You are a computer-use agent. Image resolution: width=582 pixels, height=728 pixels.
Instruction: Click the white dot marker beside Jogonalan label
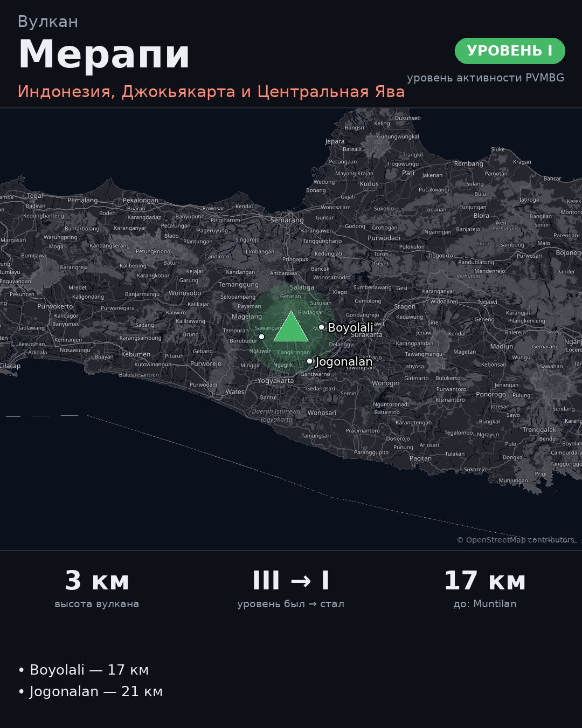pos(309,361)
